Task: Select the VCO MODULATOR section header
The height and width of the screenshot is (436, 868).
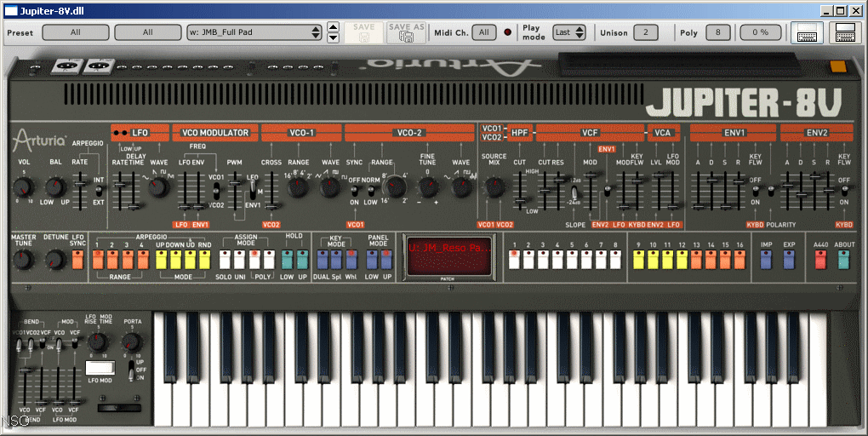Action: click(214, 133)
